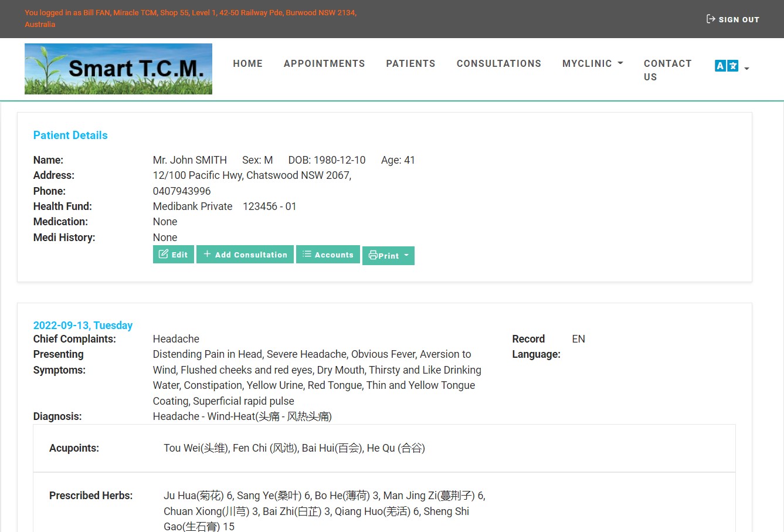Select the 2022-09-13, Tuesday consultation date
The width and height of the screenshot is (784, 532).
click(83, 326)
